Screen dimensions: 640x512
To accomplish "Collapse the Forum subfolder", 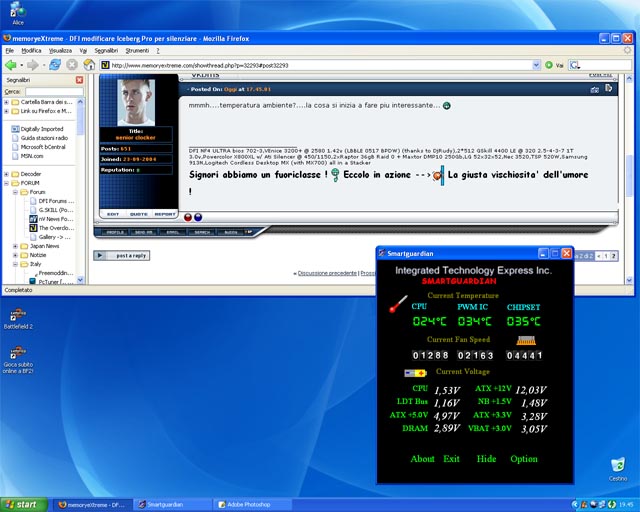I will (16, 192).
